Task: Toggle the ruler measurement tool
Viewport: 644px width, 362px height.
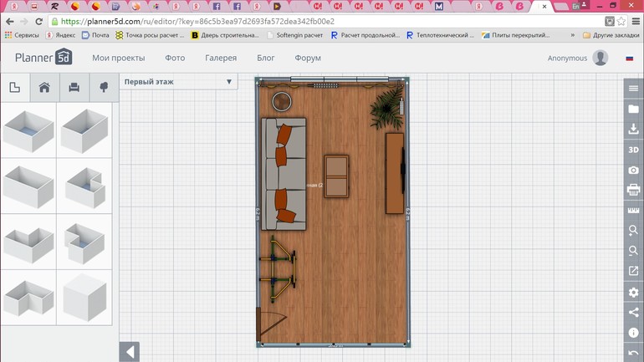Action: (x=633, y=211)
